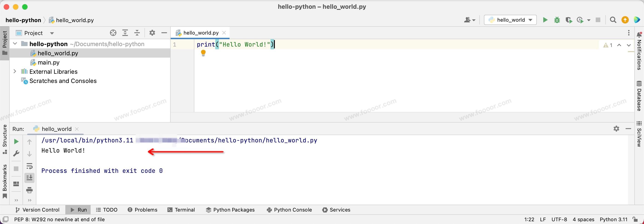Screen dimensions: 644x224
Task: Toggle scroll to end in Run console
Action: click(29, 178)
